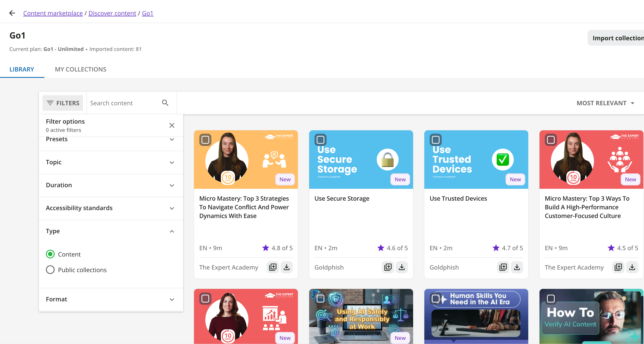Add Customer-Focused Culture course to collection
This screenshot has height=344, width=644.
coord(618,267)
